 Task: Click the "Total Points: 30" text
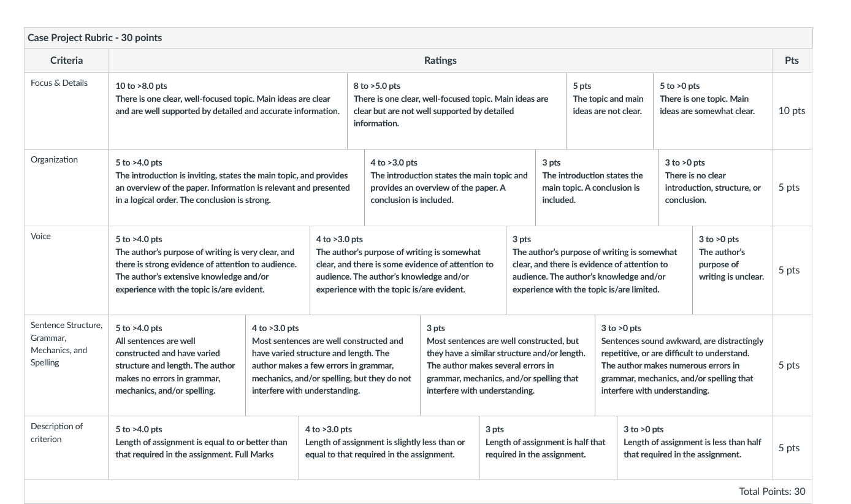tap(772, 491)
